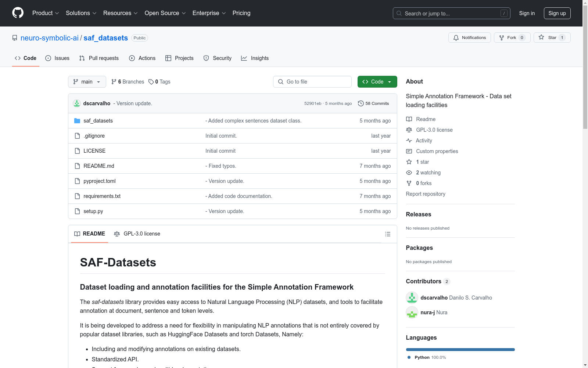The height and width of the screenshot is (368, 588).
Task: Click the saf_datasets folder icon
Action: (77, 121)
